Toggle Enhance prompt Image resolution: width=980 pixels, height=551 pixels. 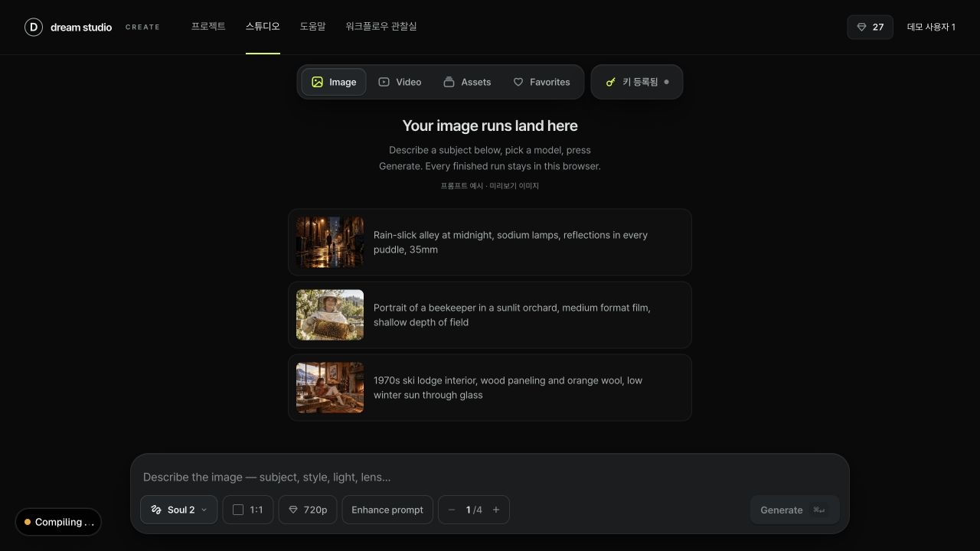pyautogui.click(x=387, y=510)
